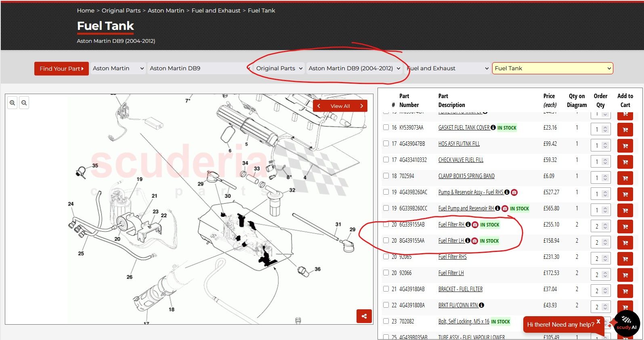This screenshot has width=644, height=340.
Task: Open the scudy AI assistant
Action: pos(627,323)
